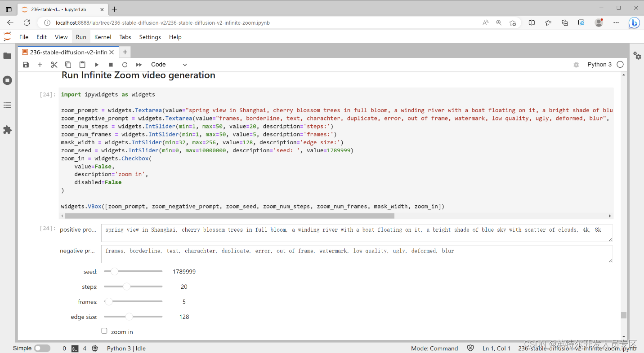Open the File menu
This screenshot has width=644, height=353.
[x=24, y=37]
